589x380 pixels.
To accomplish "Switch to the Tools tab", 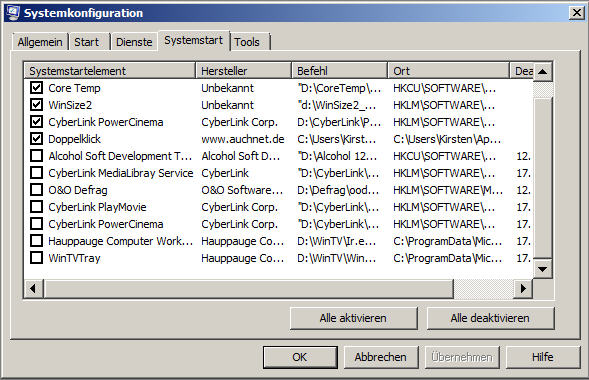I will [x=250, y=42].
